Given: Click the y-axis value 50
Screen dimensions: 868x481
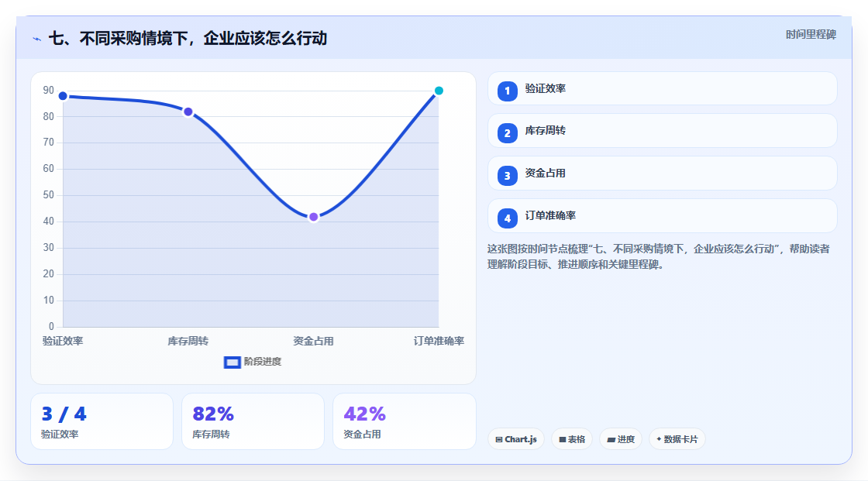Looking at the screenshot, I should pyautogui.click(x=49, y=195).
